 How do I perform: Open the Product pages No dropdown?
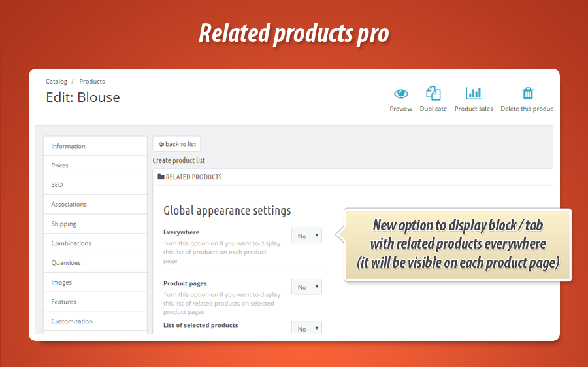306,287
